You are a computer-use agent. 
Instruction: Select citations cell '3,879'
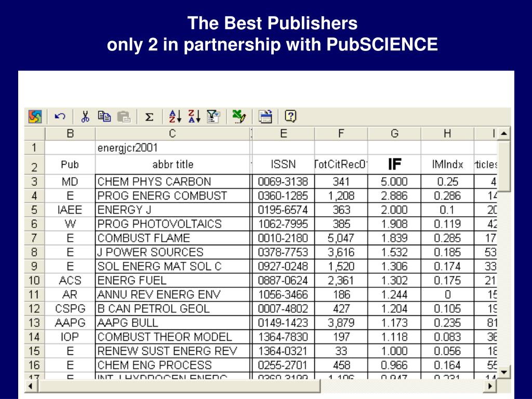pos(341,323)
